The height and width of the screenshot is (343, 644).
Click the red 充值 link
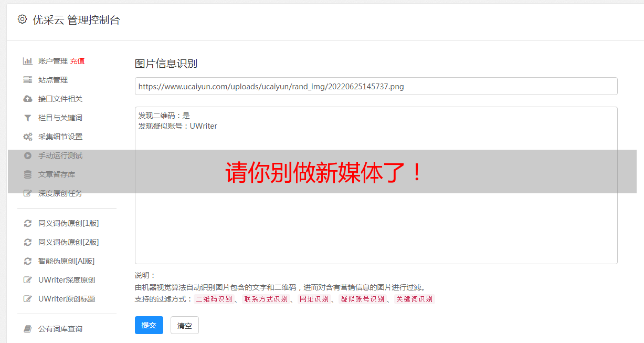pyautogui.click(x=77, y=61)
